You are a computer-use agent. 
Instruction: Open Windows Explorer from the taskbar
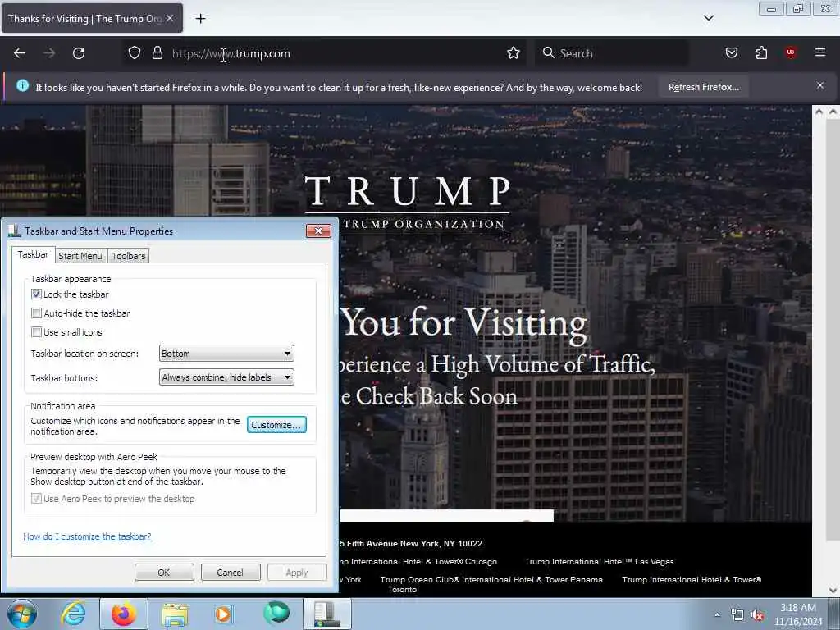tap(175, 614)
